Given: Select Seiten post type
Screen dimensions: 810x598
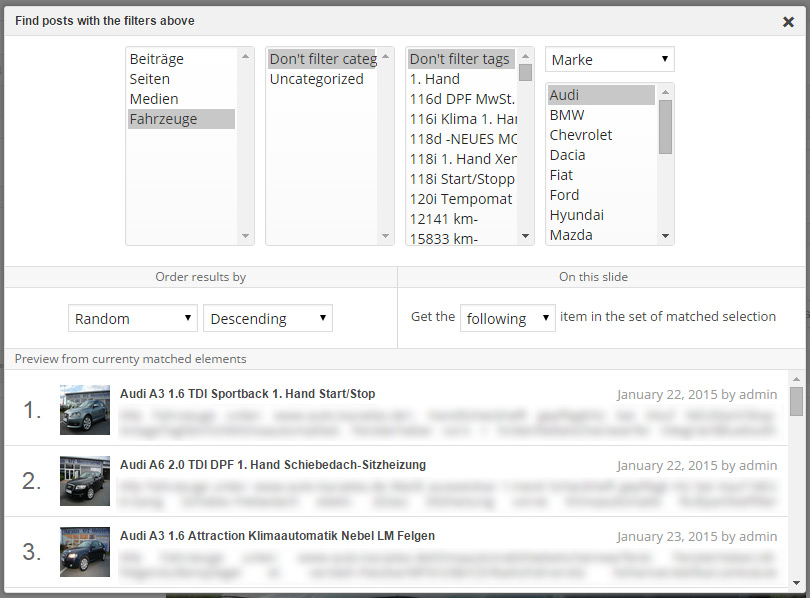Looking at the screenshot, I should click(181, 79).
